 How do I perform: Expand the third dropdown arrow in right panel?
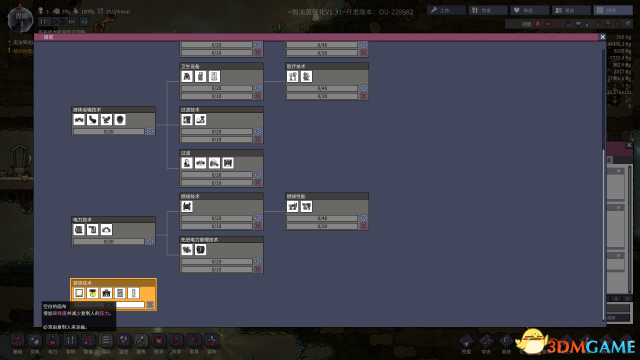618,256
